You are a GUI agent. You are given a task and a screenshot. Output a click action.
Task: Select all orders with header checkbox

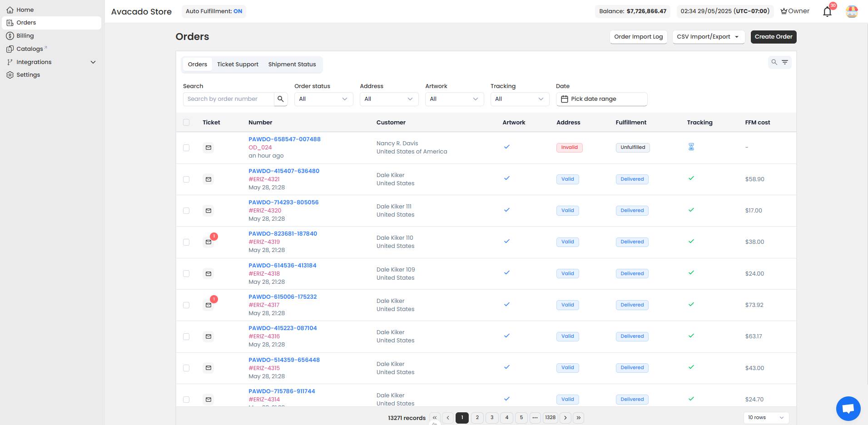[x=186, y=122]
